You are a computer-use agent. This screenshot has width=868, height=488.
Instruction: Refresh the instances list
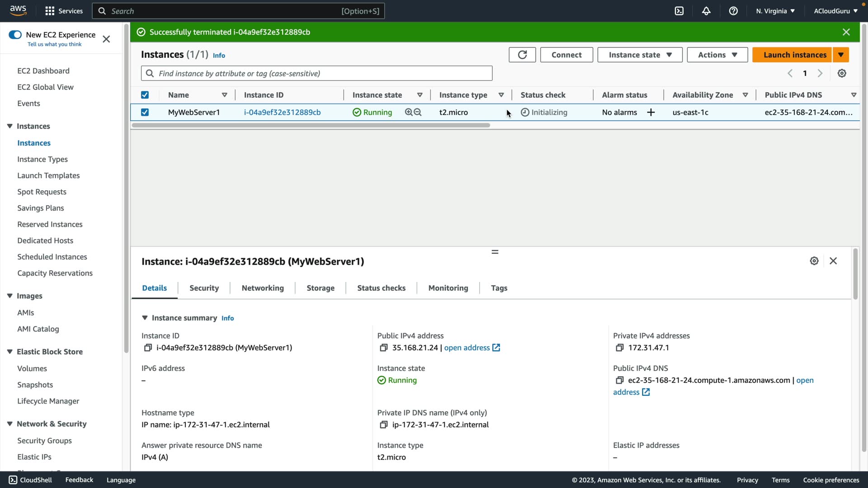(x=522, y=55)
